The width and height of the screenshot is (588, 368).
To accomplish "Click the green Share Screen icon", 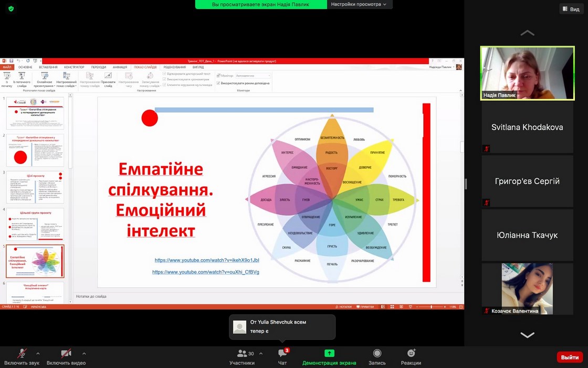I will (329, 353).
